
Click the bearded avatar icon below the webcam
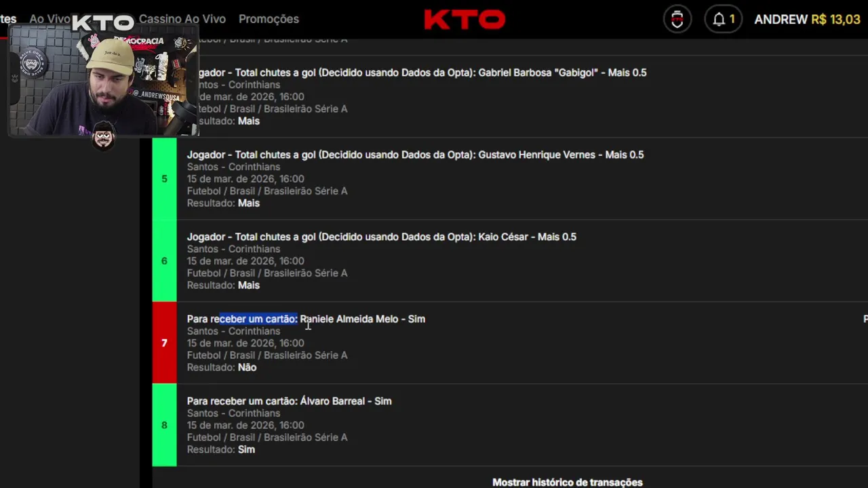coord(103,136)
